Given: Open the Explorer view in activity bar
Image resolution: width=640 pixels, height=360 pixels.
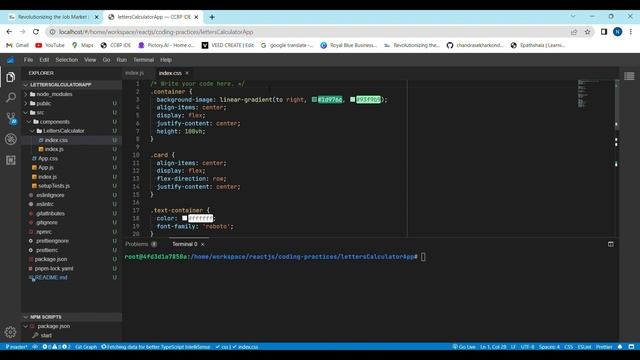Looking at the screenshot, I should [11, 77].
